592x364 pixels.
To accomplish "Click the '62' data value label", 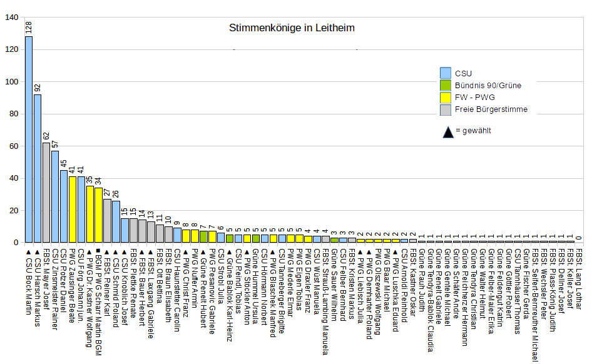I will 46,136.
